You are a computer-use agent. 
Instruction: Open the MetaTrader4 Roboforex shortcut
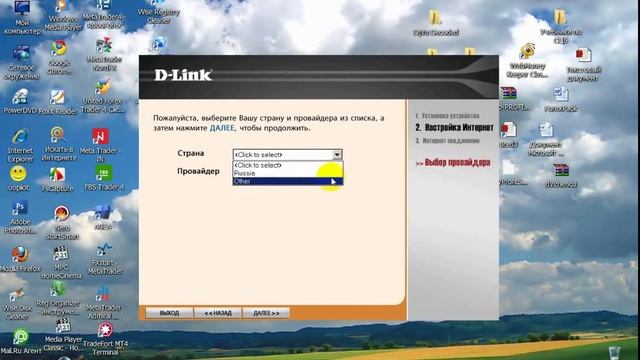point(104,14)
